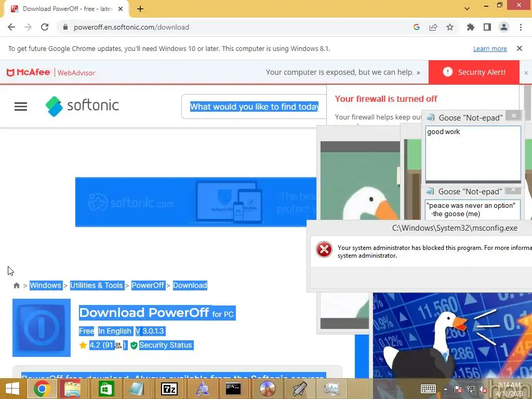
Task: Click the 'Free' label
Action: [87, 331]
